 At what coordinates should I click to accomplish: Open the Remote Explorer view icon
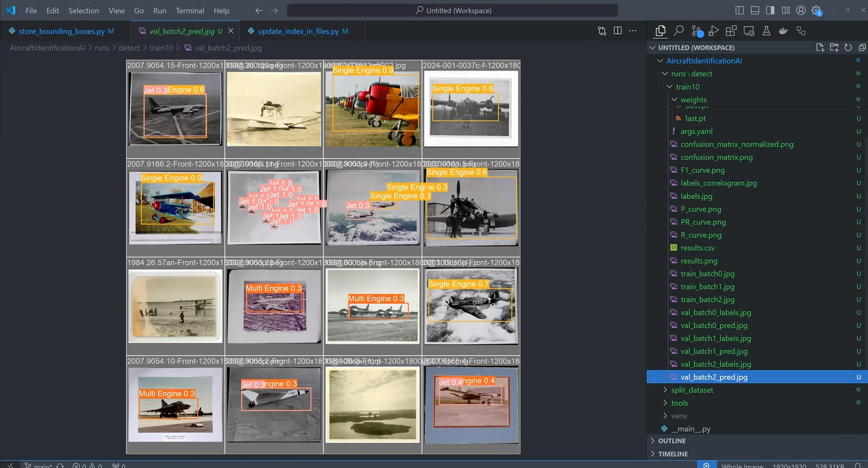(x=749, y=31)
